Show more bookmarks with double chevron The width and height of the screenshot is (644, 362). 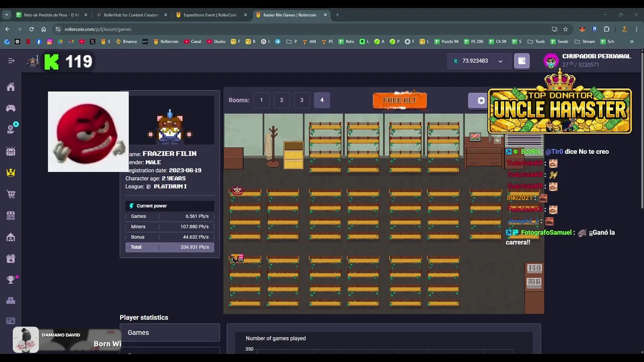(632, 42)
